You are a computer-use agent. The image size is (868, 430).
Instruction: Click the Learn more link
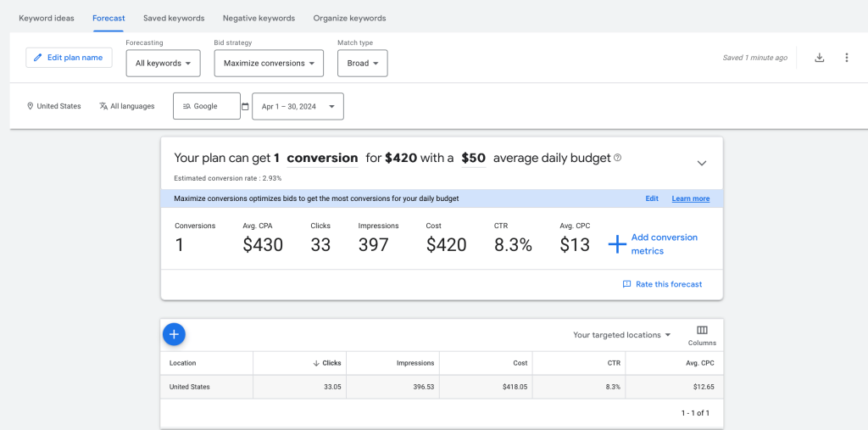(x=690, y=198)
